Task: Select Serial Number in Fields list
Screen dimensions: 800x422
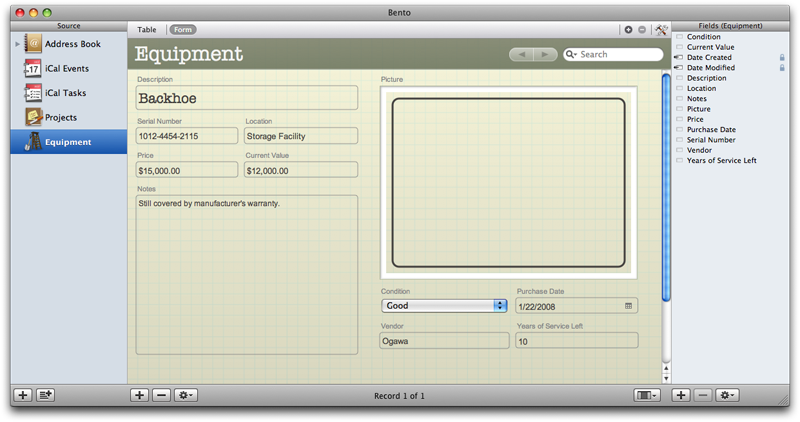Action: point(711,140)
